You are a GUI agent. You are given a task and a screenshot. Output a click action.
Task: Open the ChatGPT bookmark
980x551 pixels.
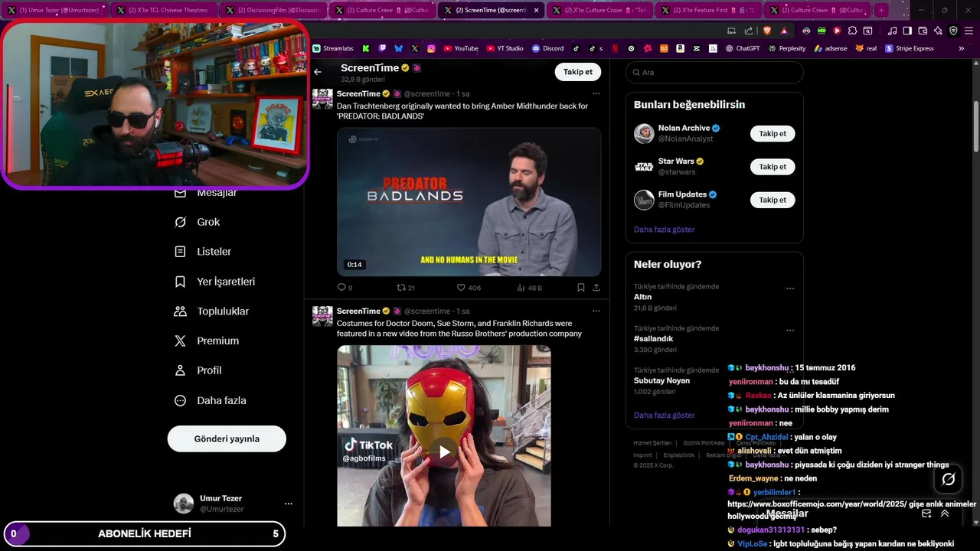pyautogui.click(x=743, y=48)
